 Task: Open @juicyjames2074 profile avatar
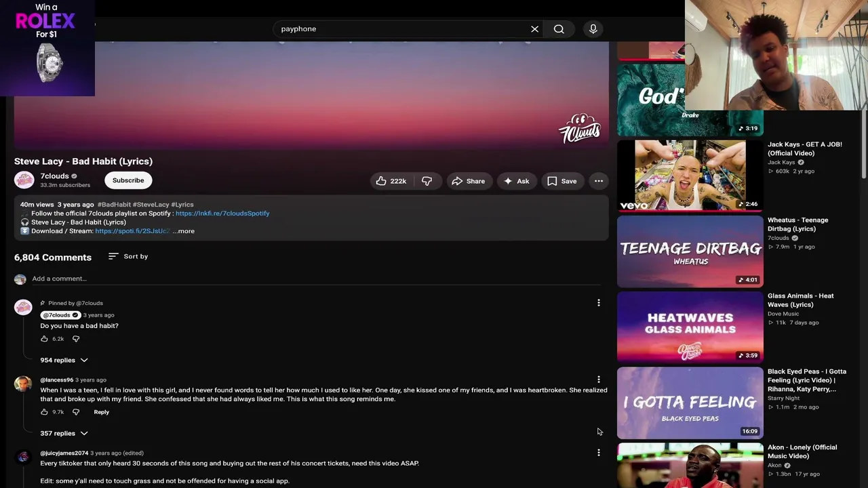coord(23,457)
